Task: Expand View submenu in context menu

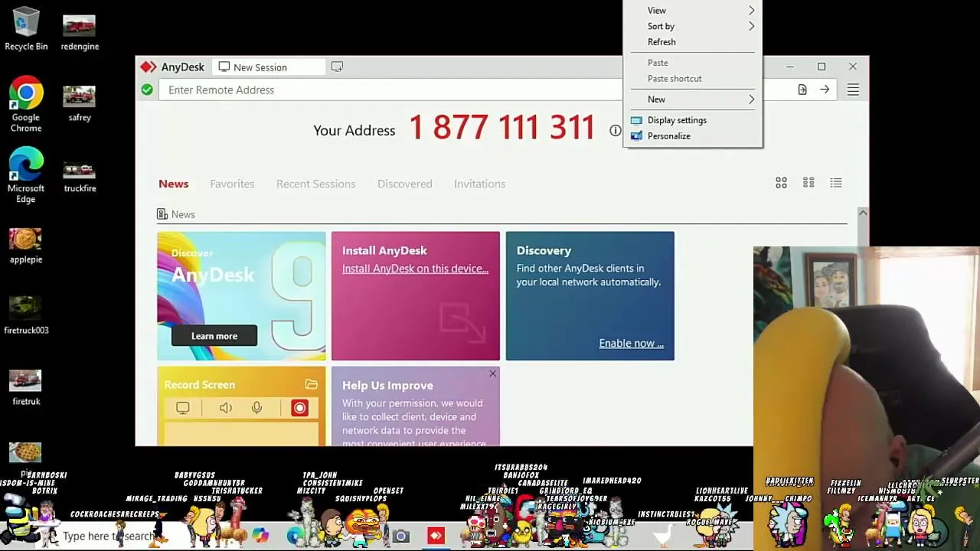Action: click(x=693, y=11)
